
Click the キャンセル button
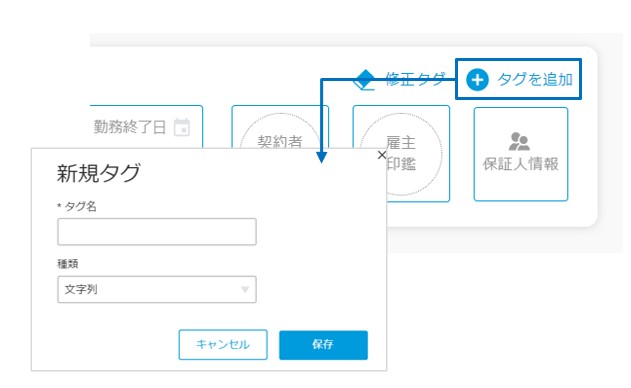pyautogui.click(x=223, y=345)
